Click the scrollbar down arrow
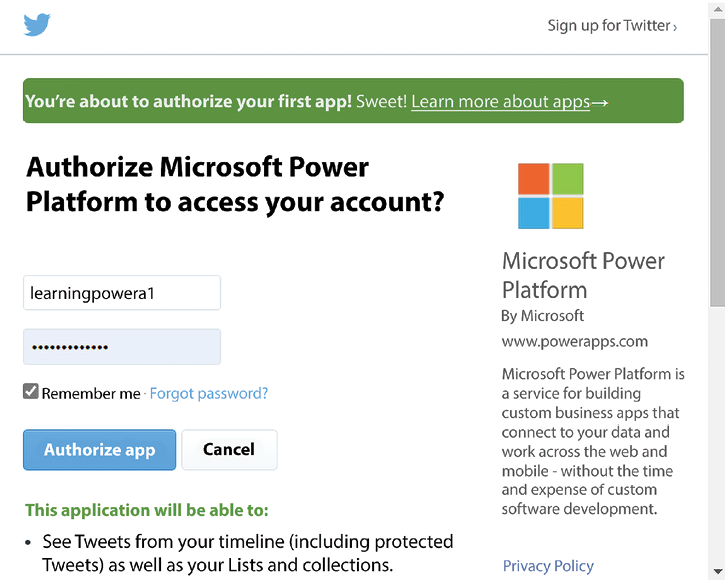 pyautogui.click(x=718, y=570)
